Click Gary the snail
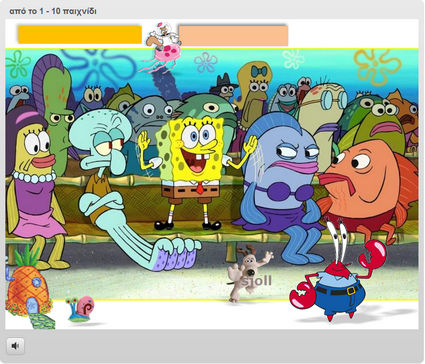The height and width of the screenshot is (364, 425). [x=81, y=308]
